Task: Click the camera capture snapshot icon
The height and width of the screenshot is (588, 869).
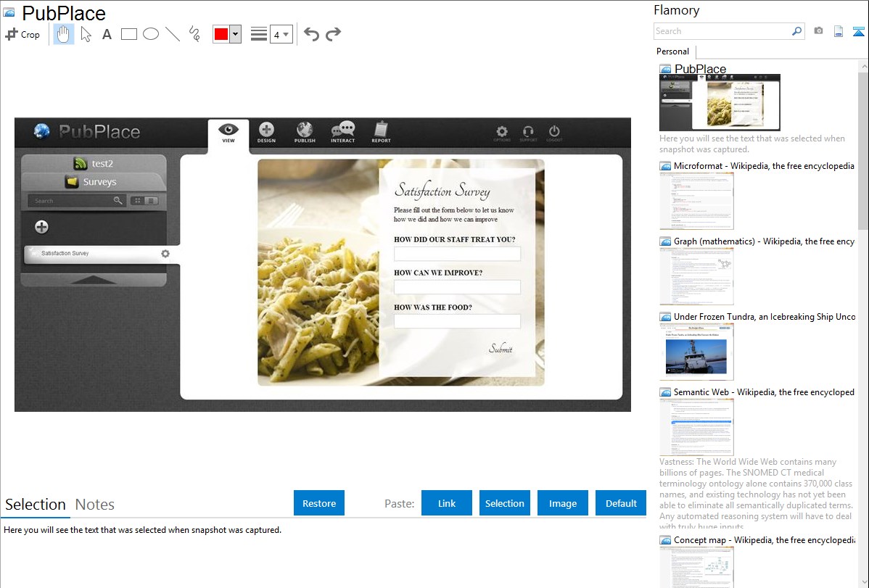Action: 818,31
